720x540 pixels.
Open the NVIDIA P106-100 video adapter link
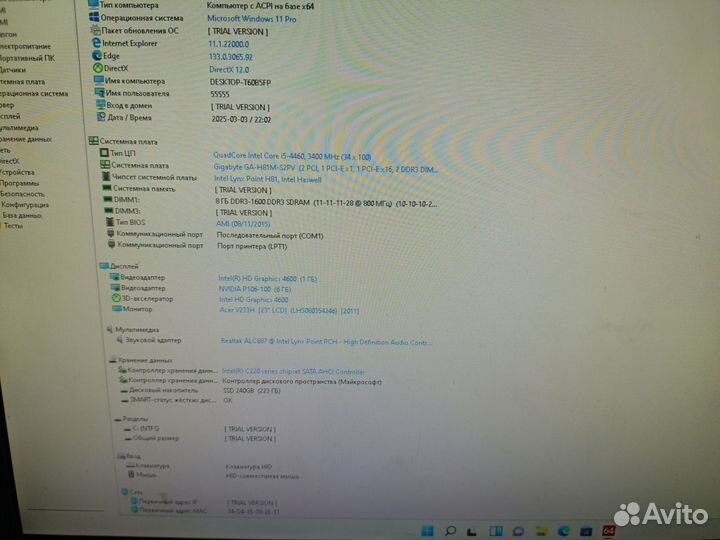(x=255, y=289)
